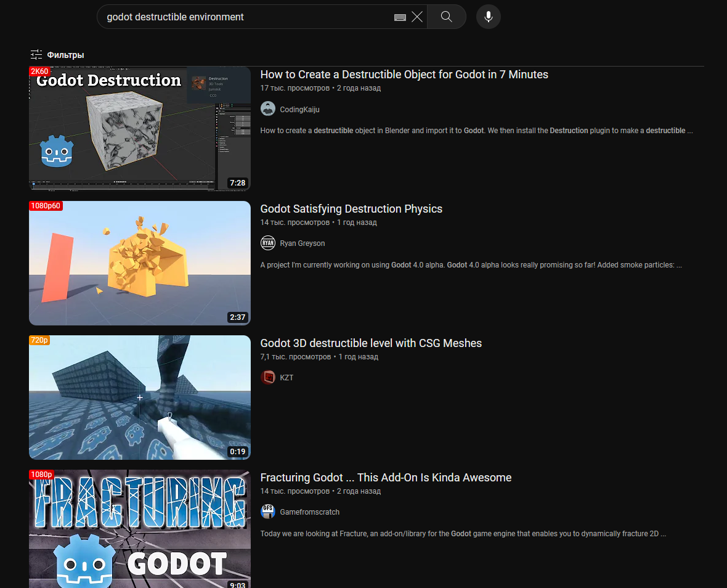Visit the Ryan Greyson channel name
This screenshot has width=727, height=588.
point(303,243)
